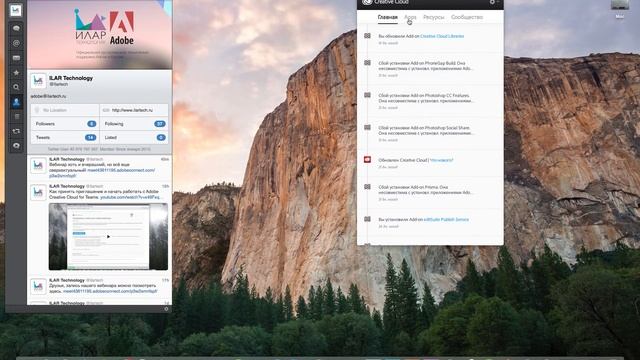Viewport: 640px width, 360px height.
Task: Click the avatar of the first tweet
Action: pyautogui.click(x=38, y=165)
